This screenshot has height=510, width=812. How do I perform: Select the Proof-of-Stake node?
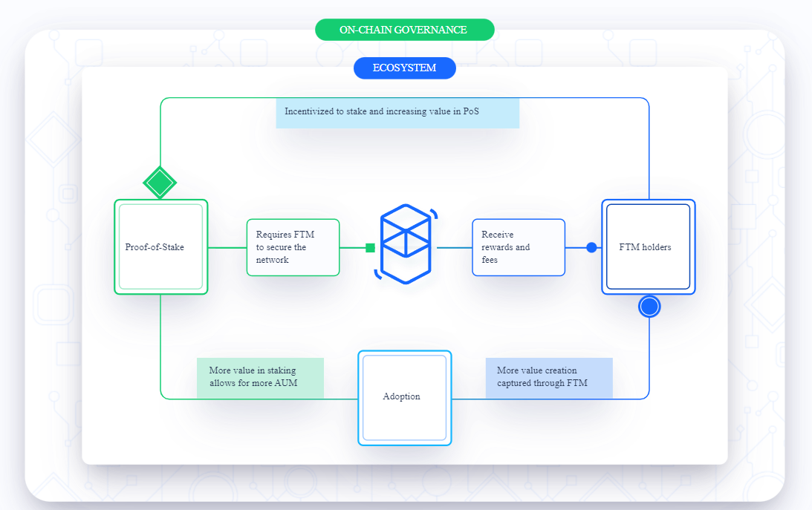160,247
